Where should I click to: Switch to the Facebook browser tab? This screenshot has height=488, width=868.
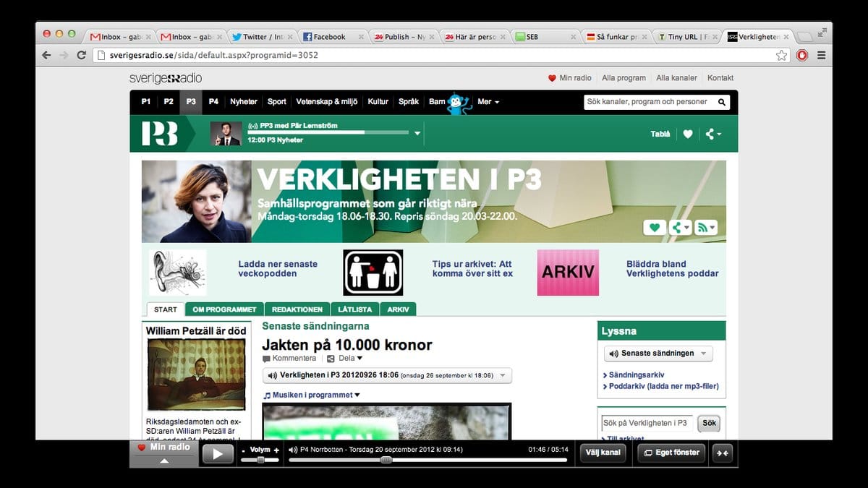[333, 37]
